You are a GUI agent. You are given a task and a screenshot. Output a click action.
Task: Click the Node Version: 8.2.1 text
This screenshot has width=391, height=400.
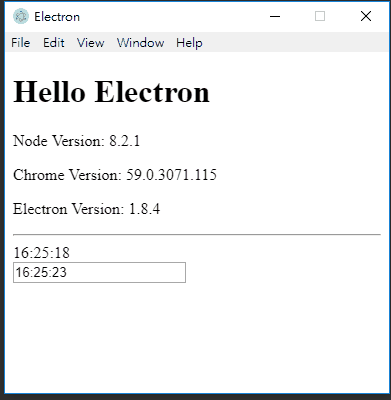click(x=76, y=141)
